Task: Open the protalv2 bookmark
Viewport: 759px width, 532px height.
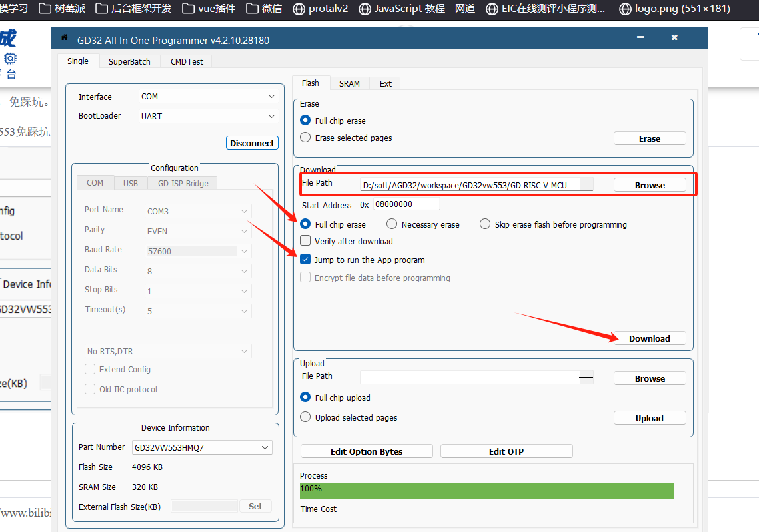Action: 320,9
